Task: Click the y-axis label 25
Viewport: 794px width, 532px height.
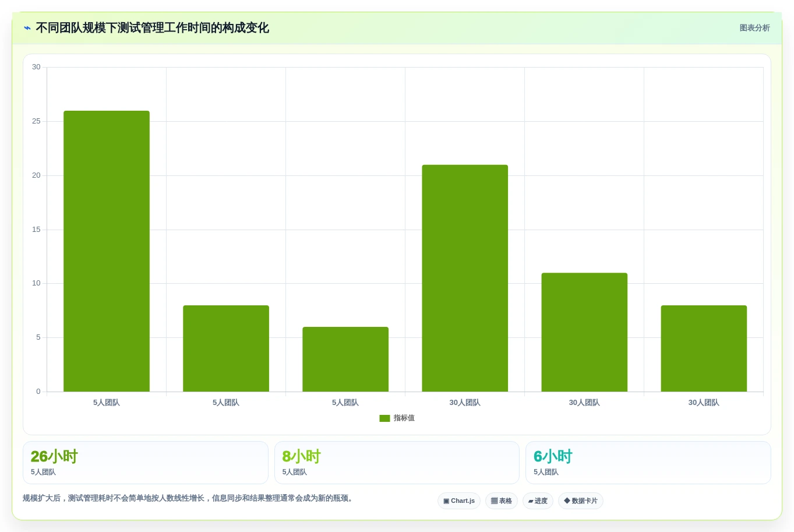Action: (36, 121)
